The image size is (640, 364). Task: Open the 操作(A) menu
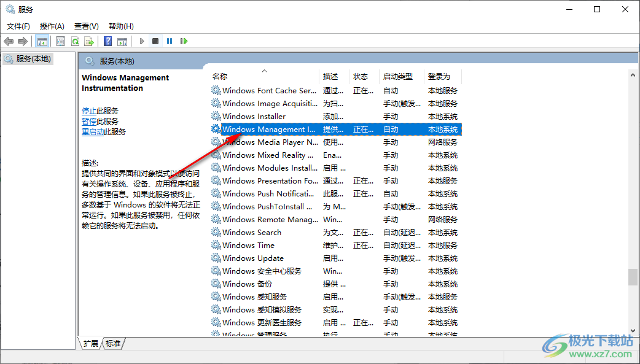coord(52,26)
